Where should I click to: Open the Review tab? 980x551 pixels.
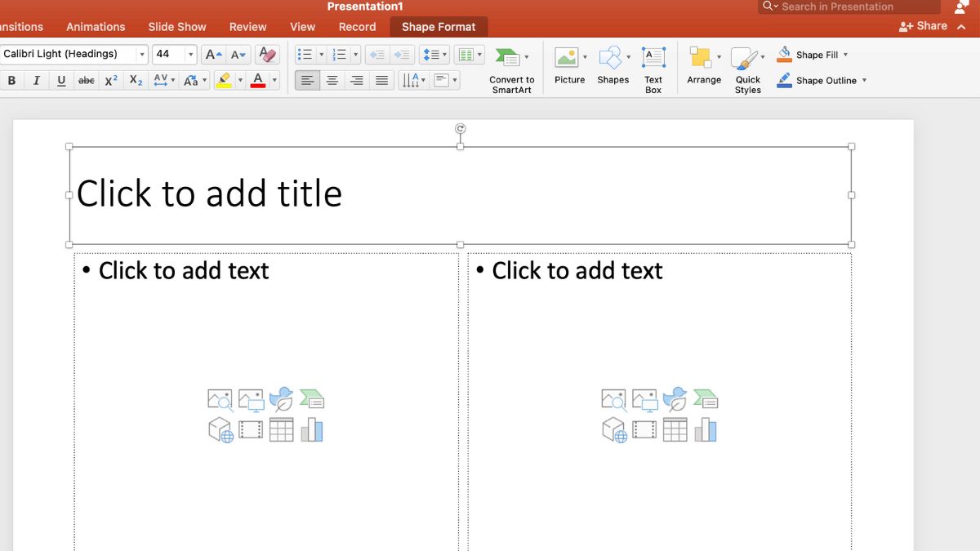247,27
